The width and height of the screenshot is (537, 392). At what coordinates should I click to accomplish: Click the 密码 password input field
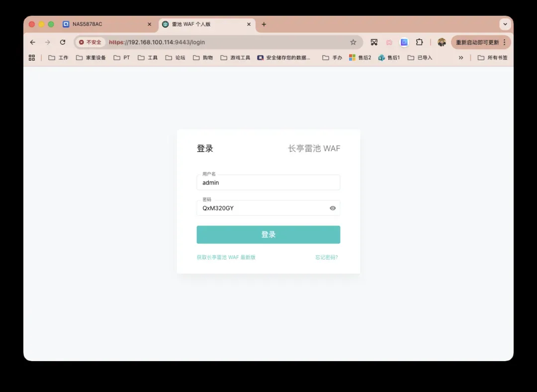point(268,208)
